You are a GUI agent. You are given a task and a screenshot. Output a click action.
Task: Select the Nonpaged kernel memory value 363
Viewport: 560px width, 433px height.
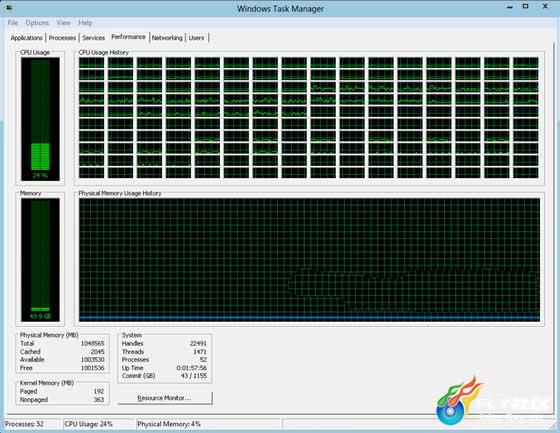(x=99, y=399)
